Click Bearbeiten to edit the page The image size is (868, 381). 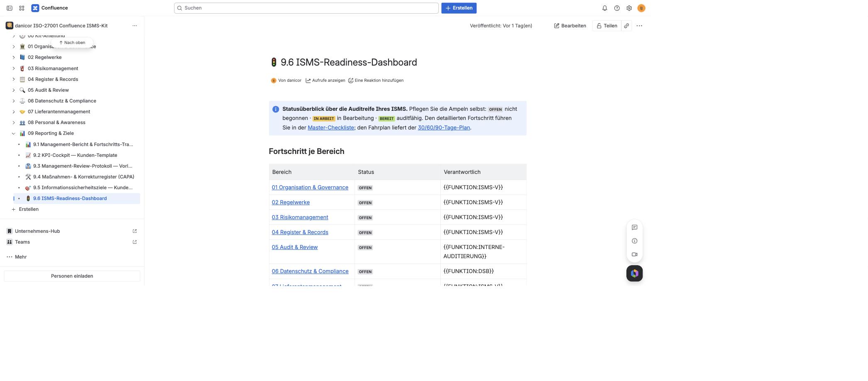click(x=570, y=26)
